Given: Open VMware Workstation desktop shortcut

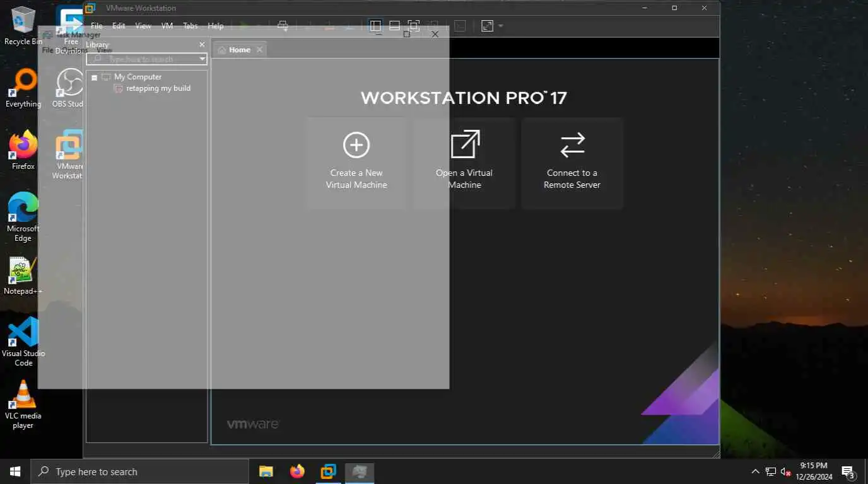Looking at the screenshot, I should (x=68, y=155).
